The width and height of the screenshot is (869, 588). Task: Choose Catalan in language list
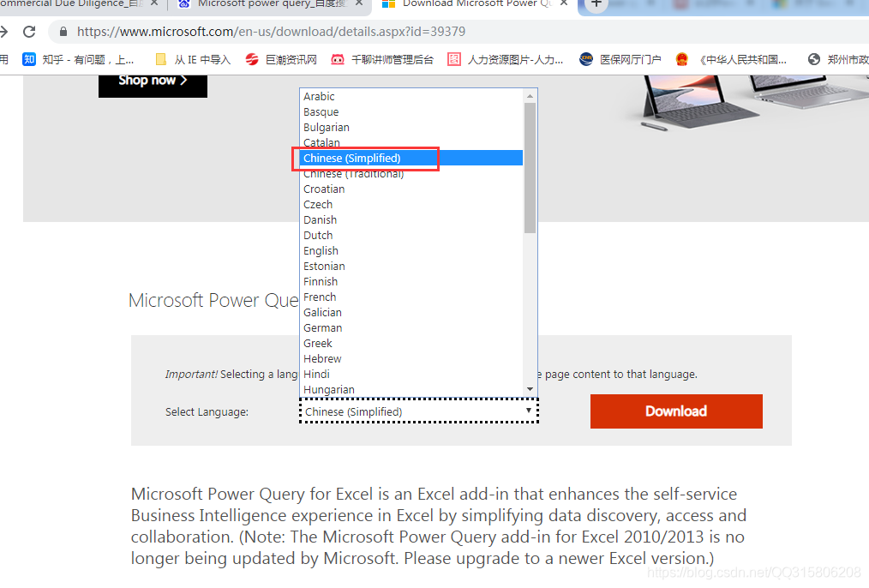[x=411, y=143]
